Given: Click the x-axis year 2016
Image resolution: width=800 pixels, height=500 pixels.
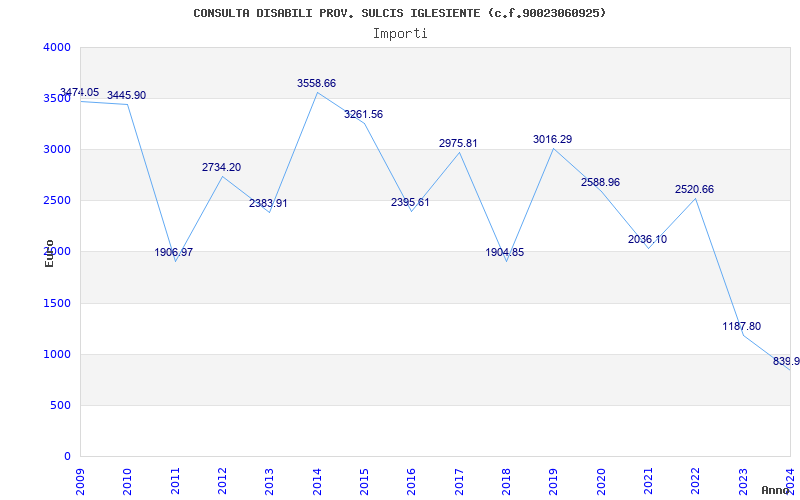Looking at the screenshot, I should pos(412,482).
